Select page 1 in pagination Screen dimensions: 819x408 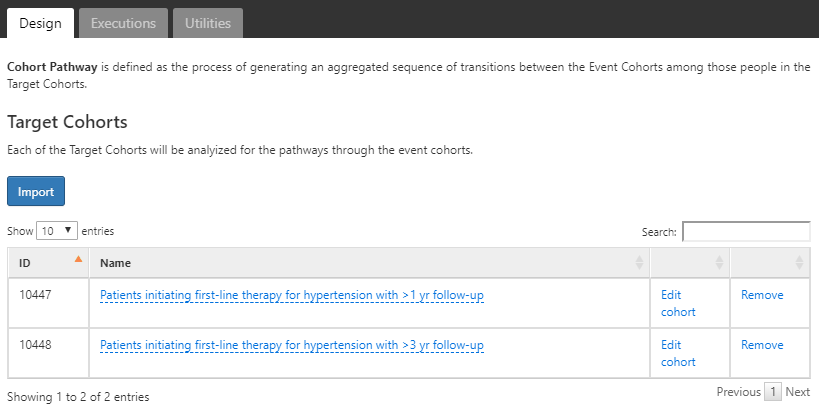(x=773, y=392)
